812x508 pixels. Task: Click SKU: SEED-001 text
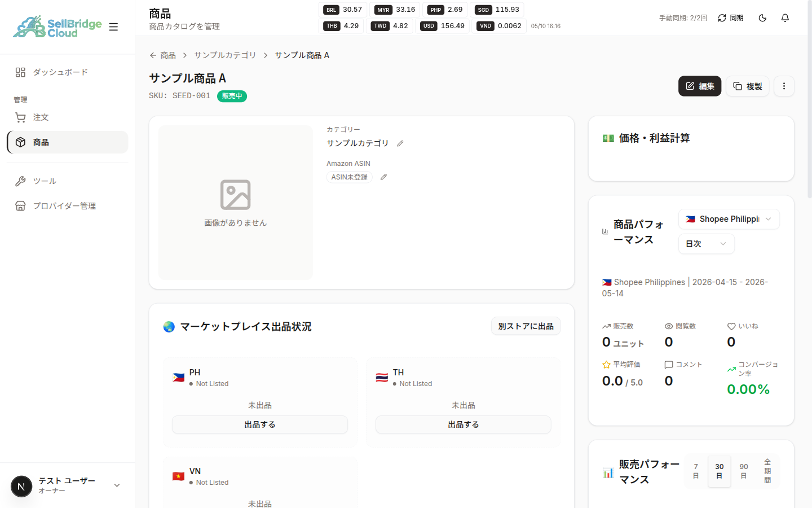(179, 96)
